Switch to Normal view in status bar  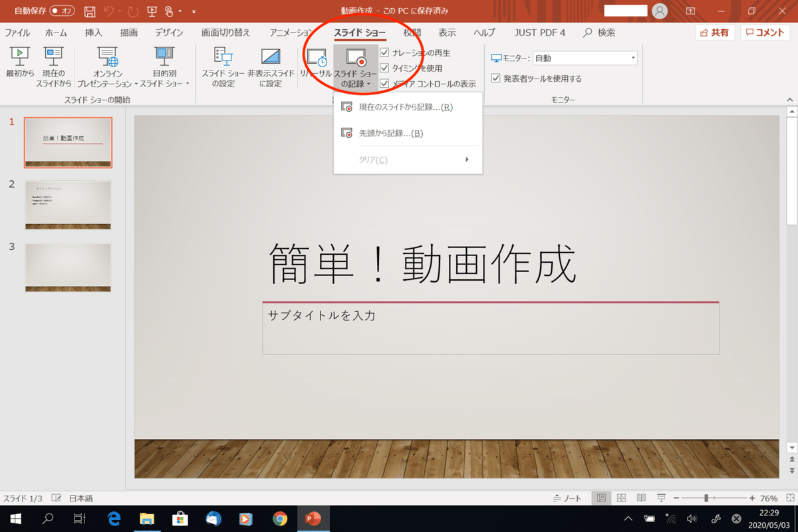tap(602, 498)
